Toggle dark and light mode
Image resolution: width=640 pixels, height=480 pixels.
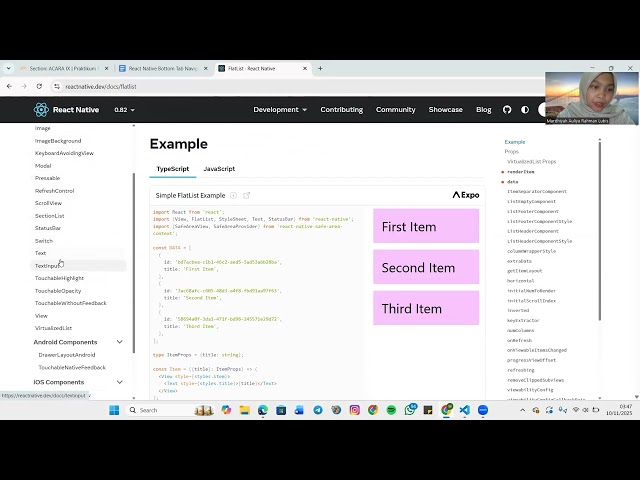pos(525,110)
